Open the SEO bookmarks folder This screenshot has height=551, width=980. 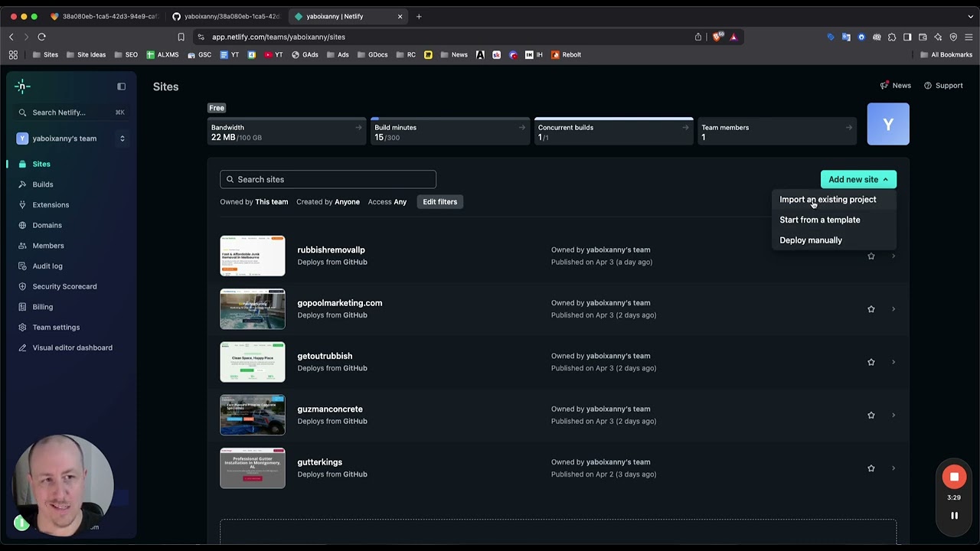(126, 55)
